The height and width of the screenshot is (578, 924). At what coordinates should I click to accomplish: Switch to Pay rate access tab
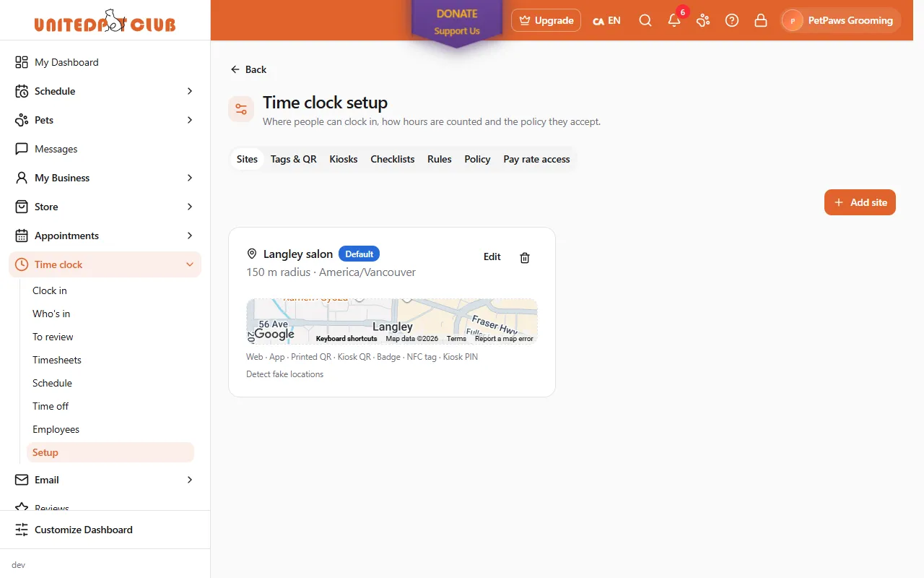[x=536, y=159]
